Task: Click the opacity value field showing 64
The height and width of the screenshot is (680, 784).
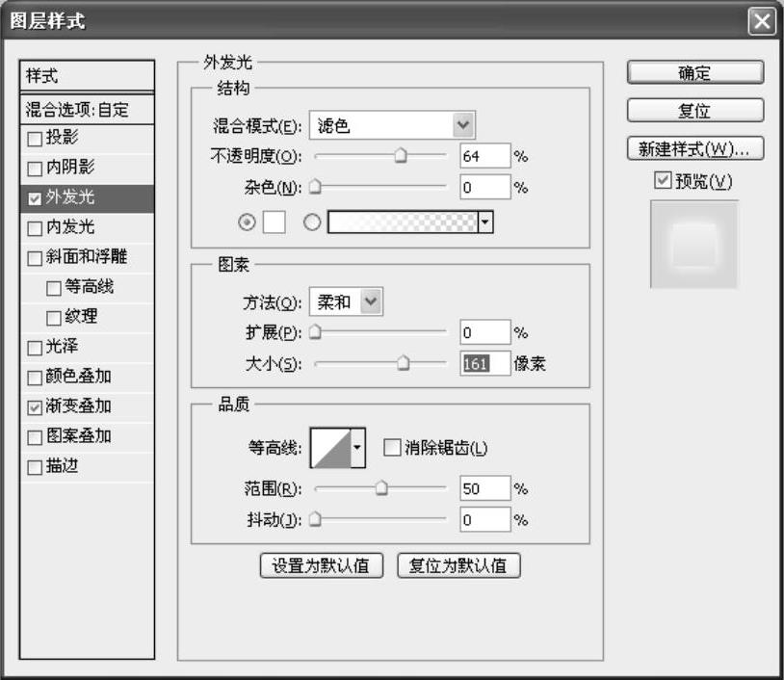Action: click(485, 156)
